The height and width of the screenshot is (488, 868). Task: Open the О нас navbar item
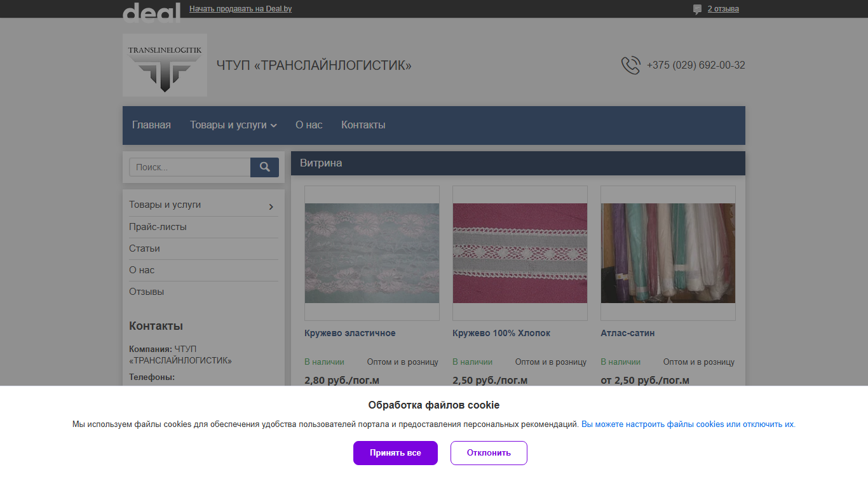[x=309, y=125]
